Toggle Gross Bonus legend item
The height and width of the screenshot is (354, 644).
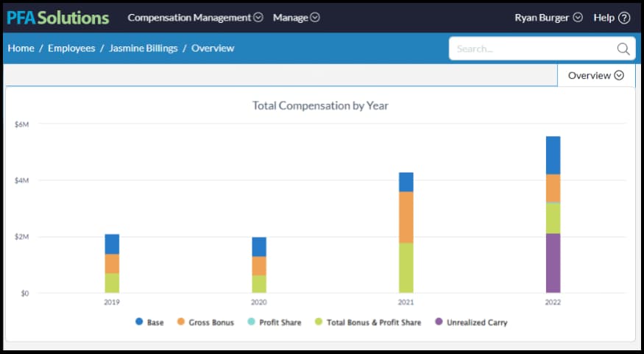(205, 322)
